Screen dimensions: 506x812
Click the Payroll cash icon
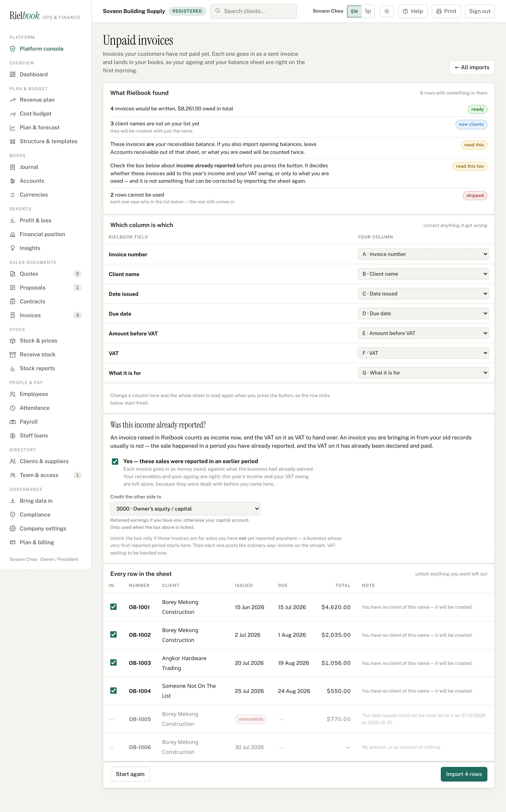point(13,422)
